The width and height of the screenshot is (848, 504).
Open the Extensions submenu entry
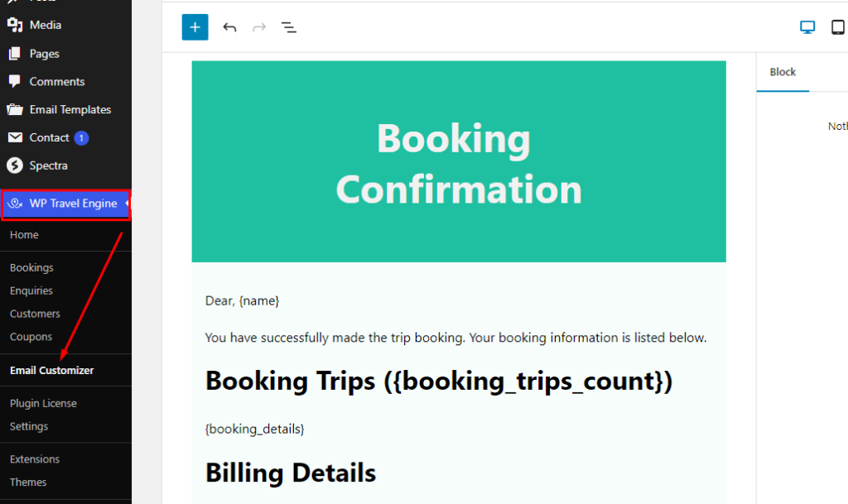[35, 458]
